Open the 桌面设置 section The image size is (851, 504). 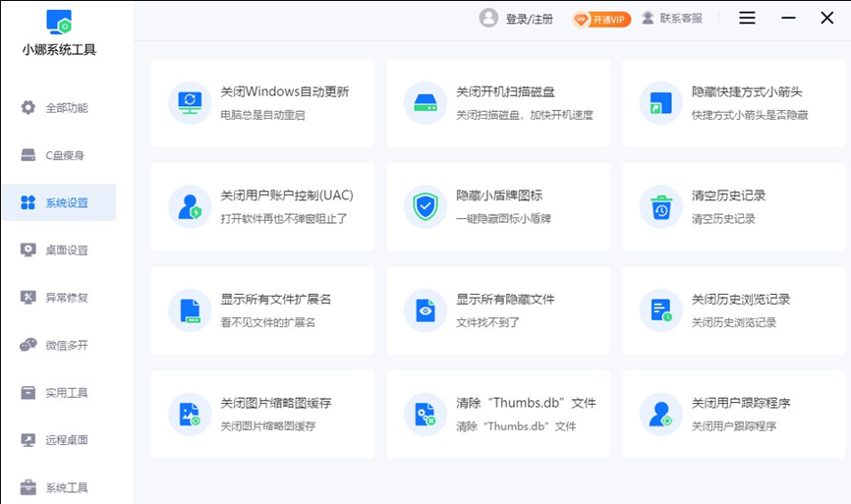point(59,251)
